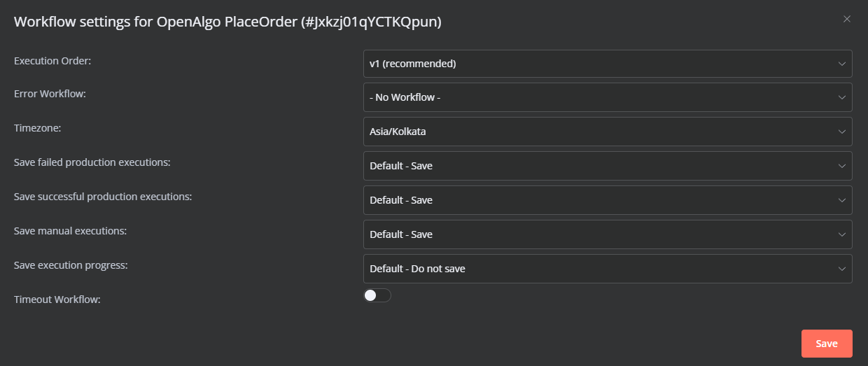
Task: Click the "Timeout Workflow:" label text
Action: [x=57, y=300]
